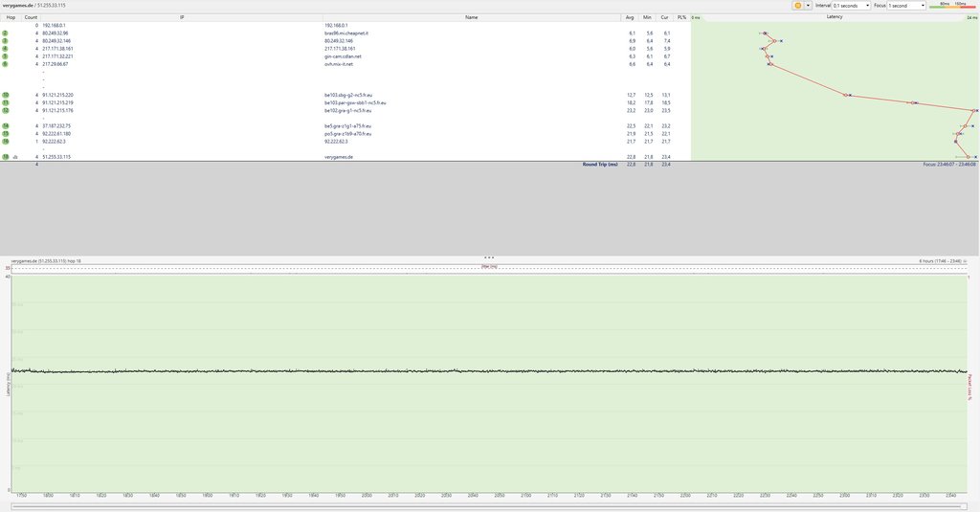Sort by the PL% column header
The image size is (980, 512).
click(x=680, y=17)
